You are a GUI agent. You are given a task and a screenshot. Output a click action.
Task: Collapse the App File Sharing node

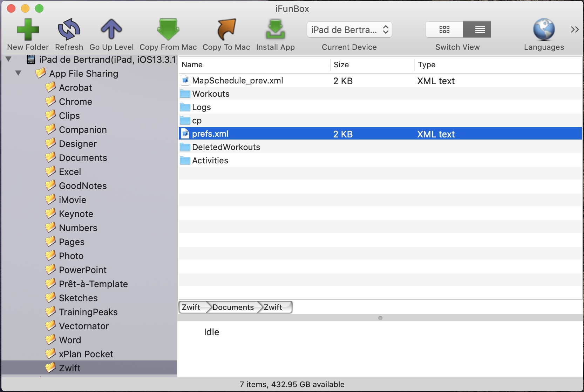pos(18,73)
